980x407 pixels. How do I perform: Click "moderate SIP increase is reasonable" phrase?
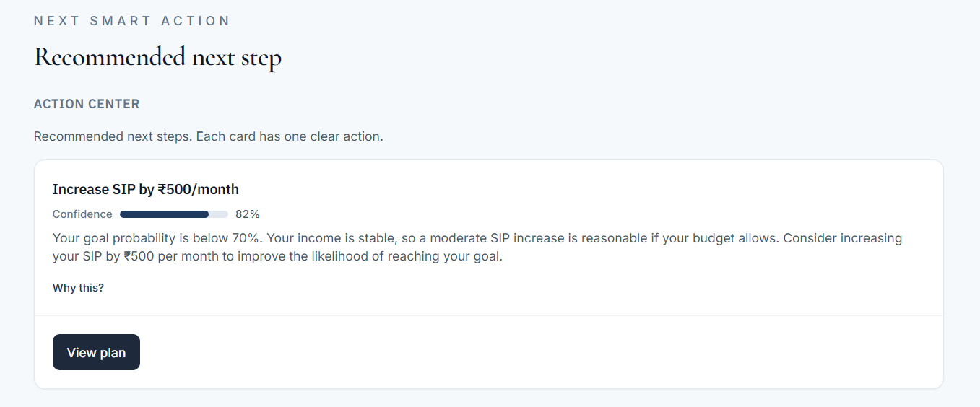pos(527,238)
